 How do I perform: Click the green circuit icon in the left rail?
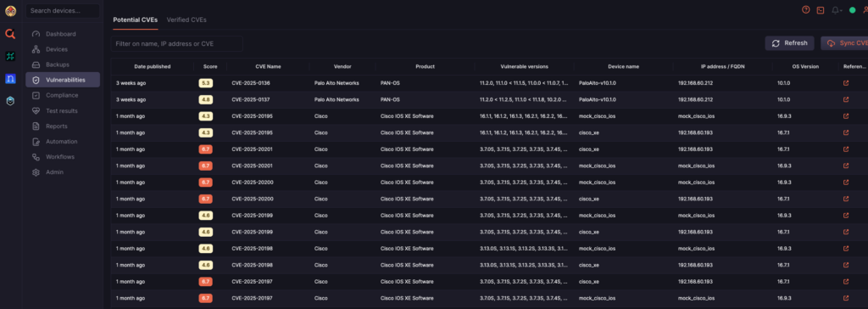click(10, 56)
